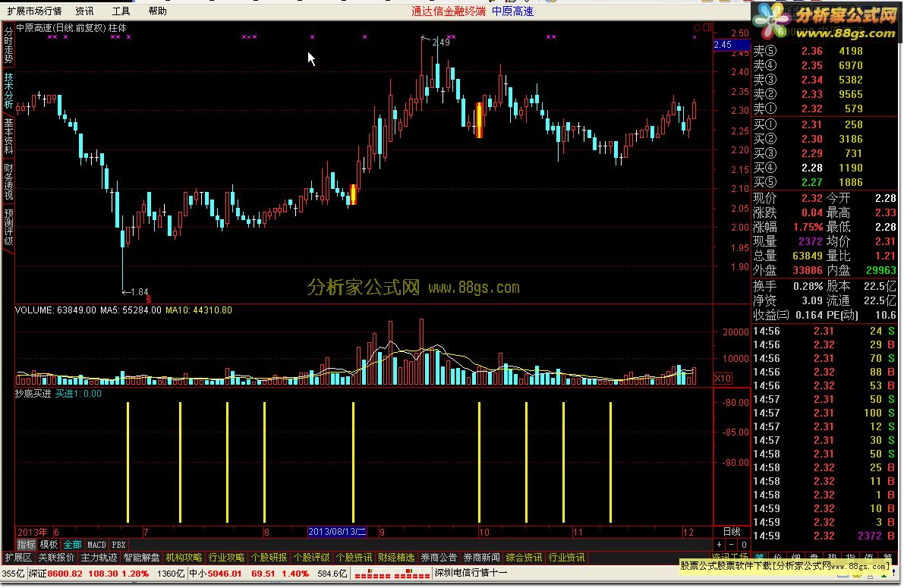The image size is (904, 588).
Task: Open the 关联报价 tab
Action: [56, 558]
